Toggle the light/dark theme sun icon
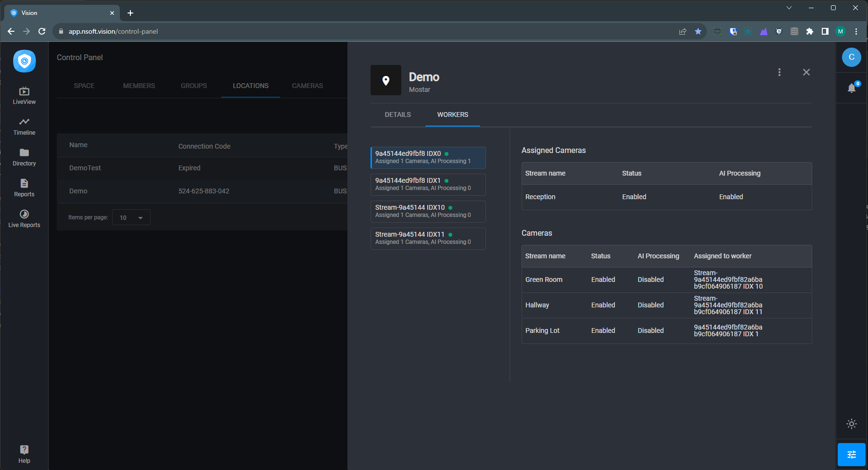The height and width of the screenshot is (470, 868). point(852,424)
